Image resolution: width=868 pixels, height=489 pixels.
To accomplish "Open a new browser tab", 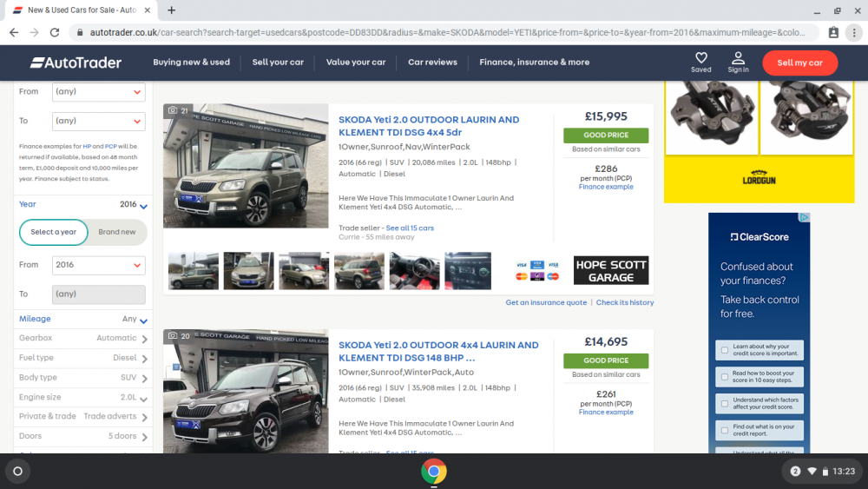I will coord(172,10).
